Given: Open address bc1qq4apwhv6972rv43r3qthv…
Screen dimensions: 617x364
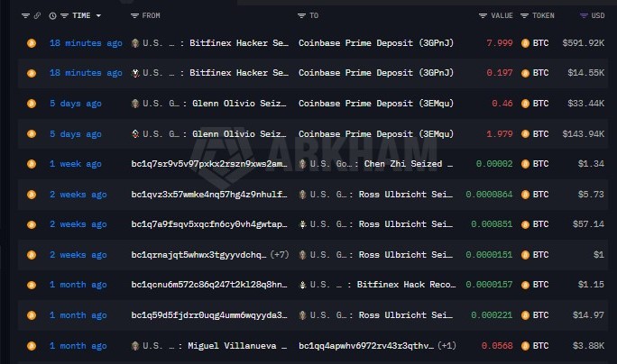Looking at the screenshot, I should click(x=366, y=346).
